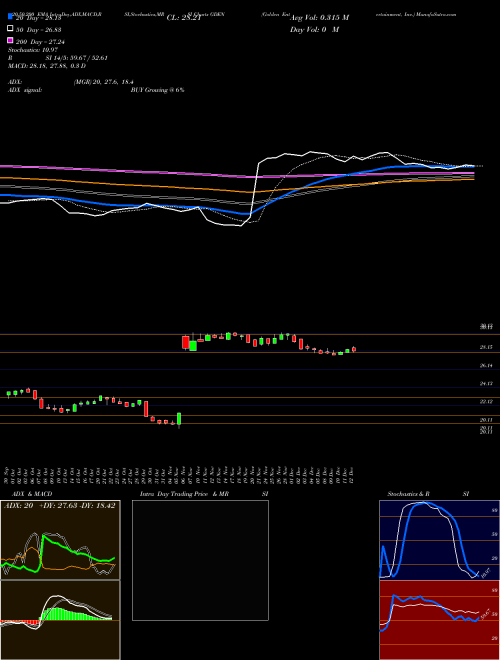
Task: Click the 'BUY Growing @ 6%' signal text
Action: point(157,90)
